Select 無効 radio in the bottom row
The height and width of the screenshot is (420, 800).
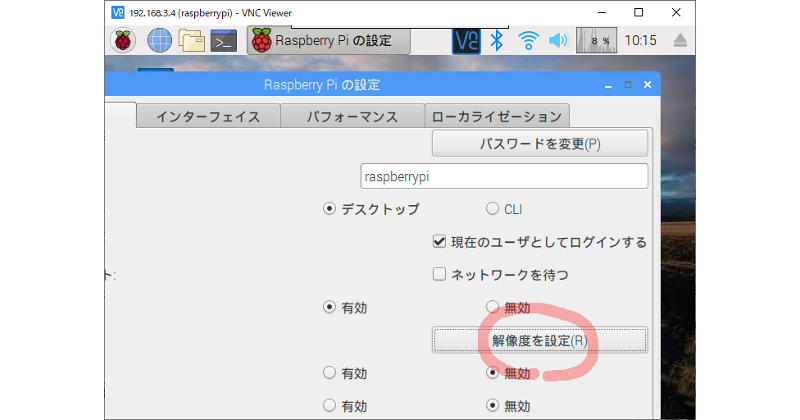492,406
